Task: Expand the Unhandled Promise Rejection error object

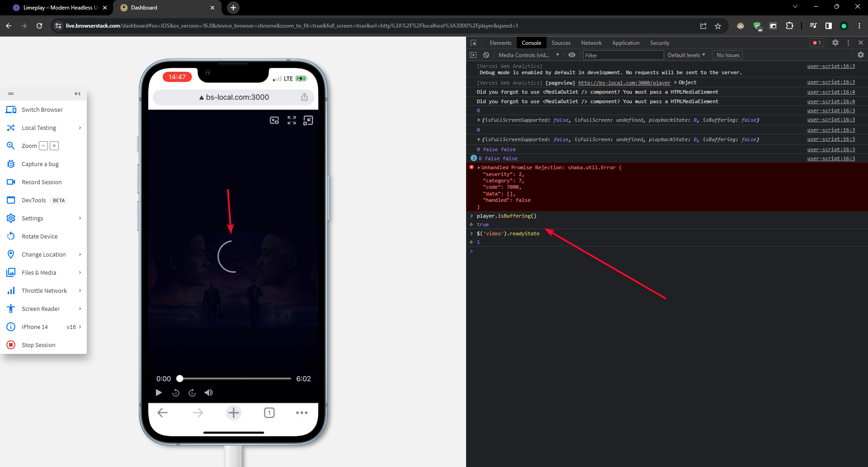Action: click(479, 167)
